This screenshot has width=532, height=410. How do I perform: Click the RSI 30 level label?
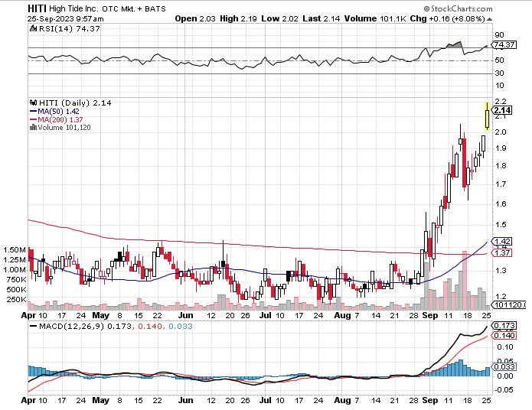point(499,73)
